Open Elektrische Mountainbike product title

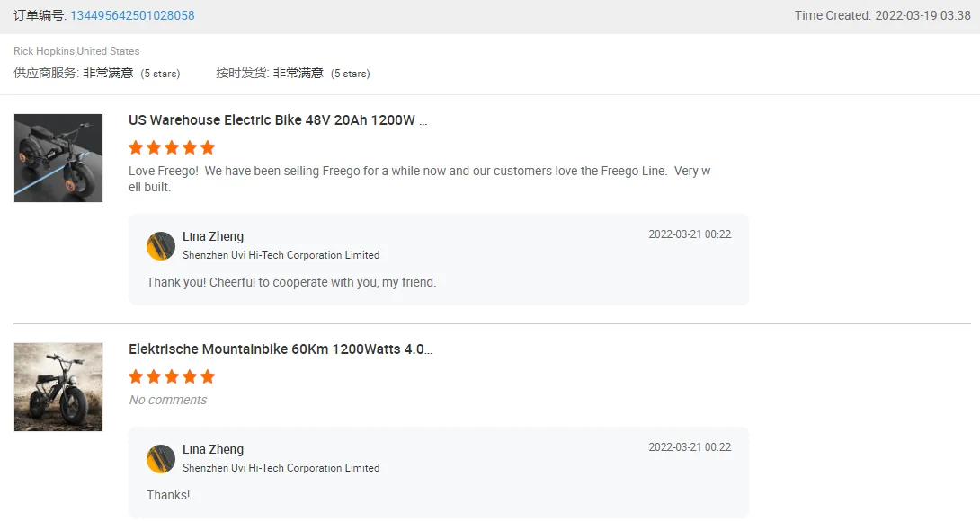tap(280, 349)
